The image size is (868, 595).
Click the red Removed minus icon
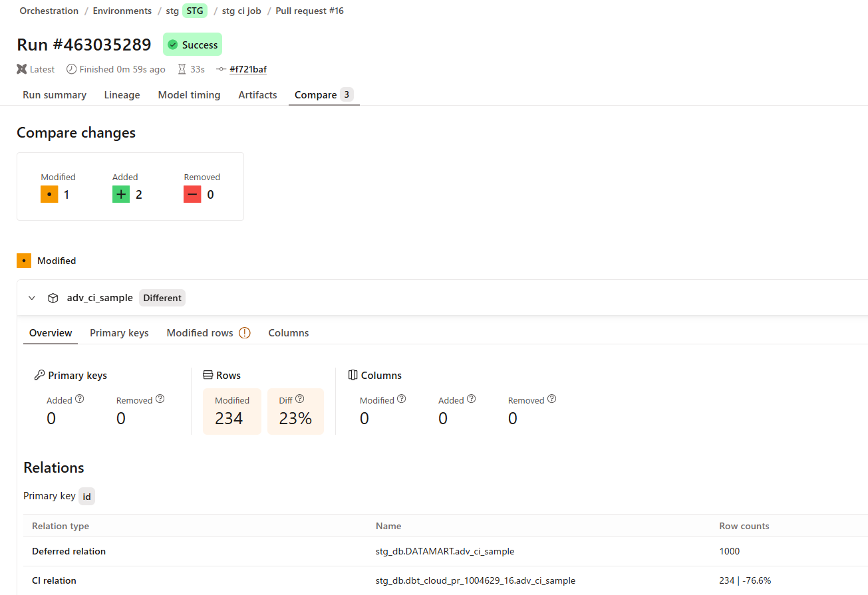coord(192,195)
